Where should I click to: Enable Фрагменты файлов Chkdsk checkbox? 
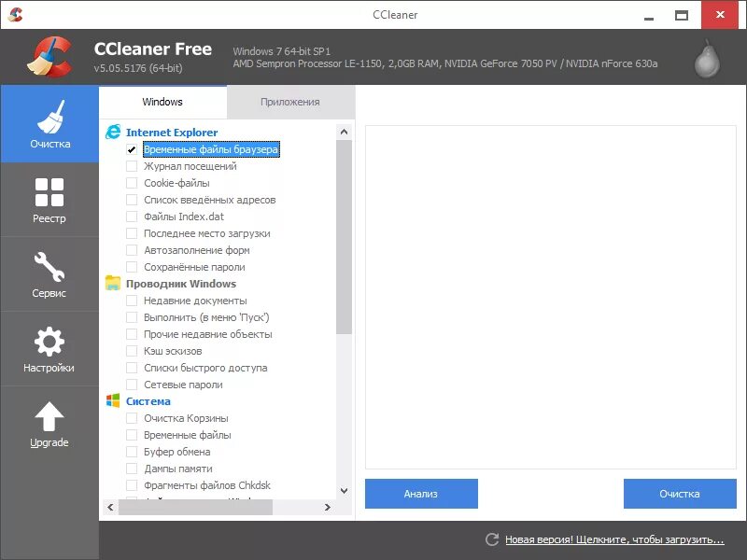[x=132, y=485]
